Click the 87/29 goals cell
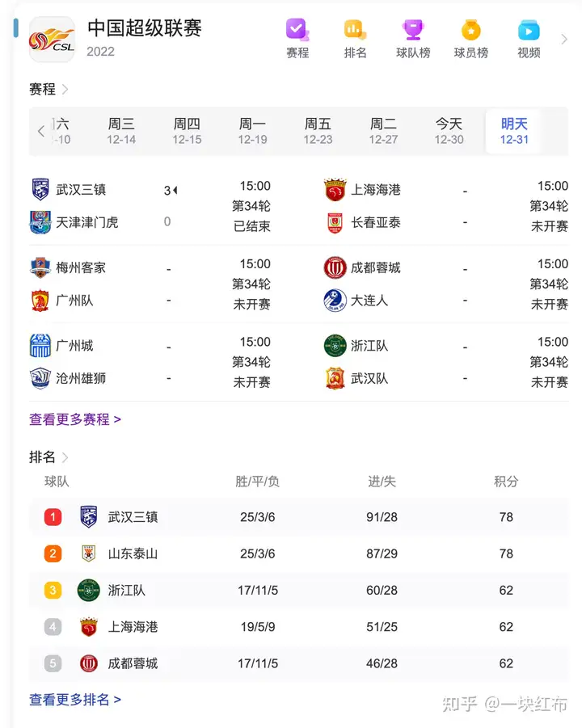This screenshot has height=728, width=582. pyautogui.click(x=382, y=553)
